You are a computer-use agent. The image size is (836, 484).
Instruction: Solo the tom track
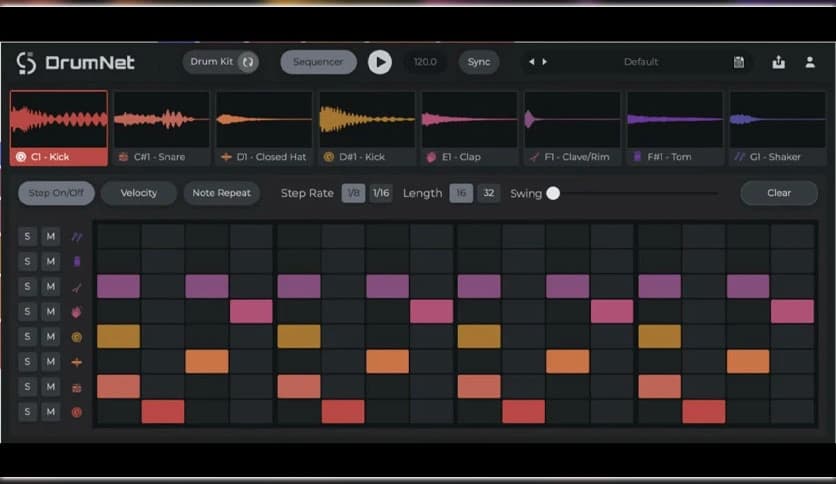tap(27, 261)
